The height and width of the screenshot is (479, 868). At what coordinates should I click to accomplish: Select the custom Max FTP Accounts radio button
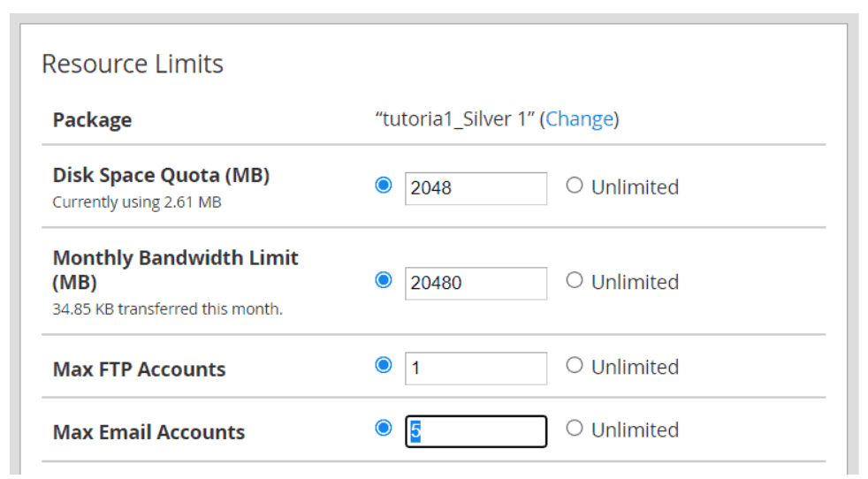point(384,365)
